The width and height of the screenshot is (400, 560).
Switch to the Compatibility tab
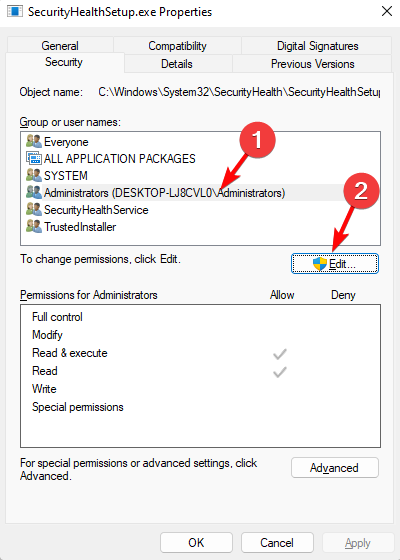coord(177,46)
